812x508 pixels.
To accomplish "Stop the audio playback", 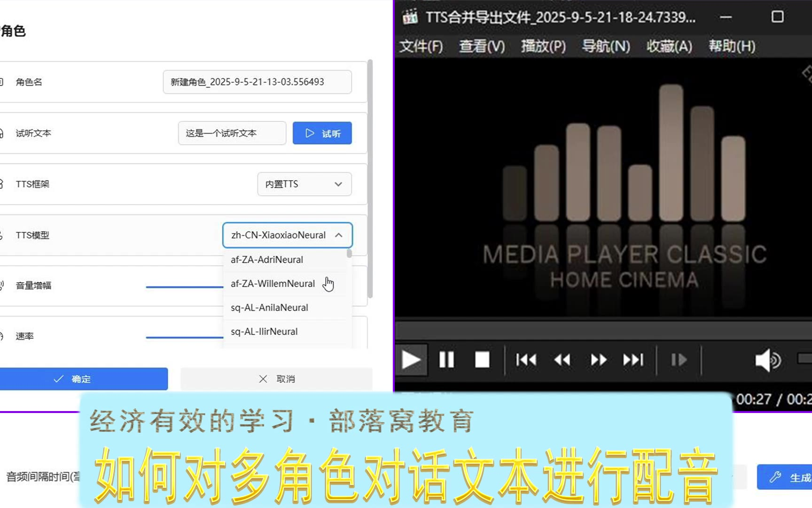I will (x=482, y=360).
